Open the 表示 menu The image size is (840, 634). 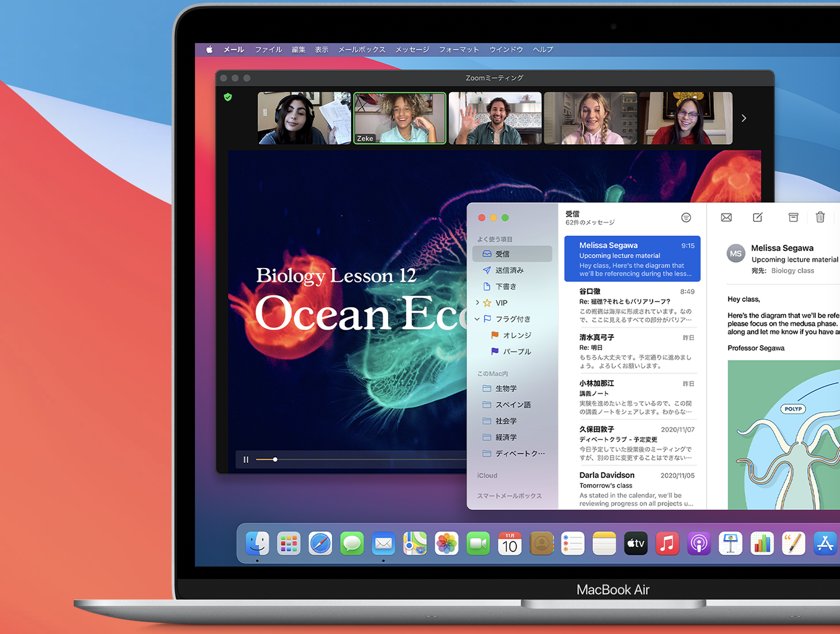[321, 50]
